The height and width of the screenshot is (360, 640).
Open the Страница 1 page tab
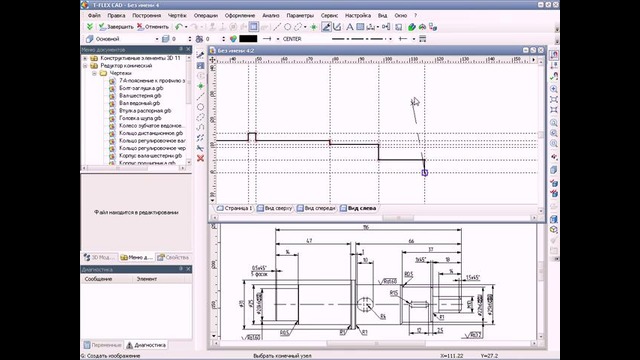click(235, 209)
